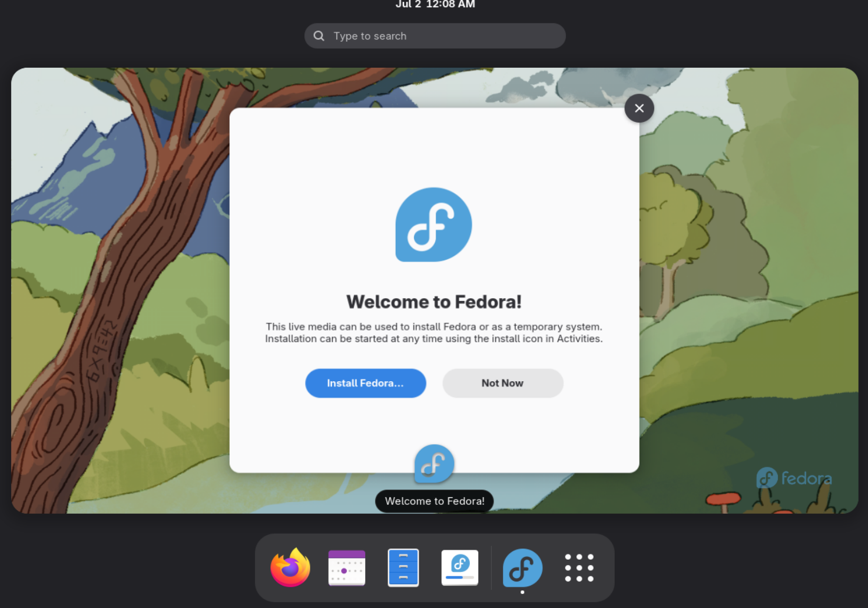Screen dimensions: 868x608
Task: Click the large Fedora logo in dialog
Action: 433,225
